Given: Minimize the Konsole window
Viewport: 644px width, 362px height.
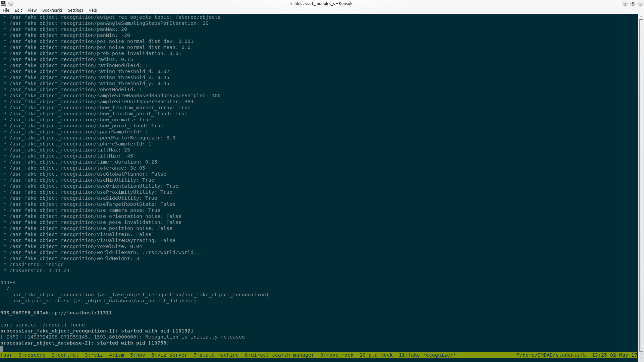Looking at the screenshot, I should 625,3.
